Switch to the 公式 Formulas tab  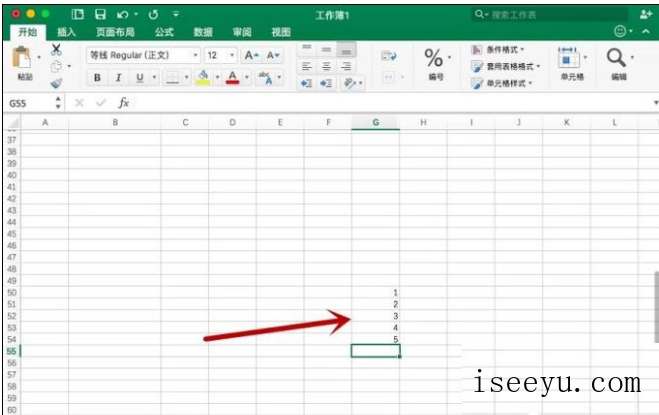click(x=164, y=32)
